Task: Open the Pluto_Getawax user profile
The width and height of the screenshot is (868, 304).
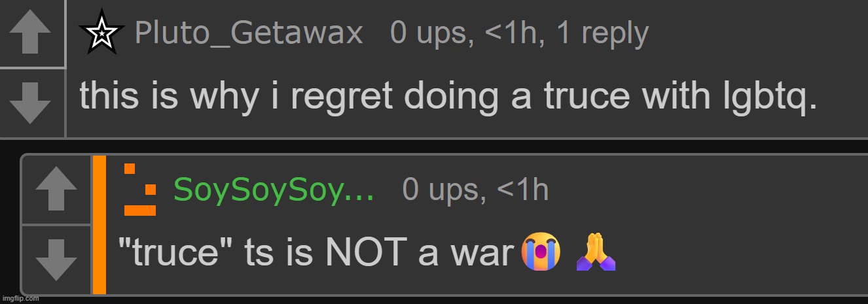Action: pos(249,33)
